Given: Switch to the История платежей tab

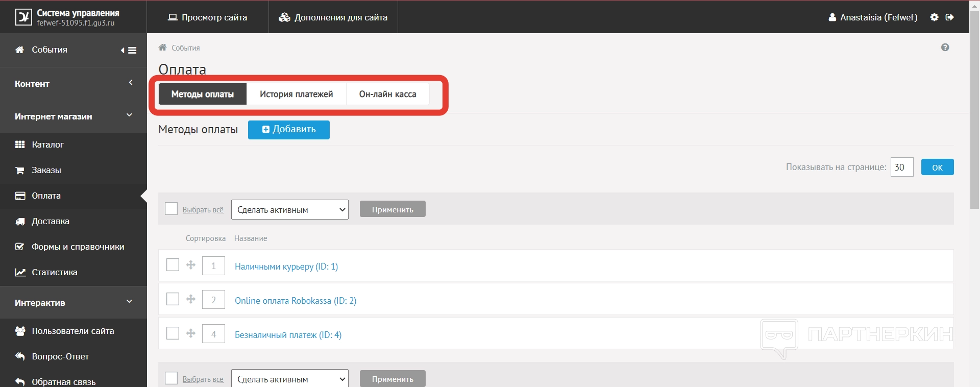Looking at the screenshot, I should coord(296,94).
